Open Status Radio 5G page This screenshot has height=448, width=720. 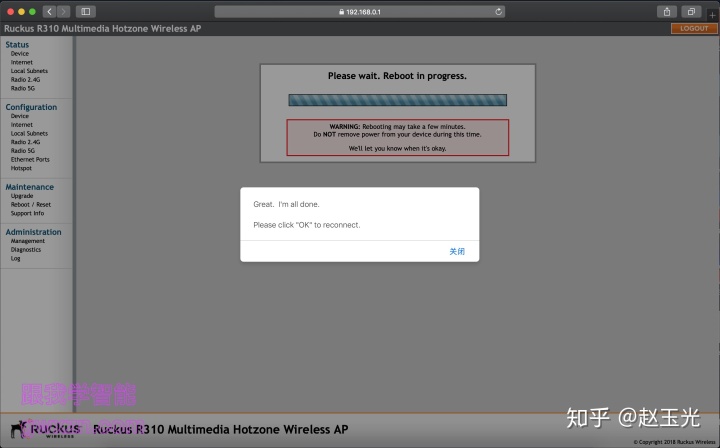click(22, 89)
